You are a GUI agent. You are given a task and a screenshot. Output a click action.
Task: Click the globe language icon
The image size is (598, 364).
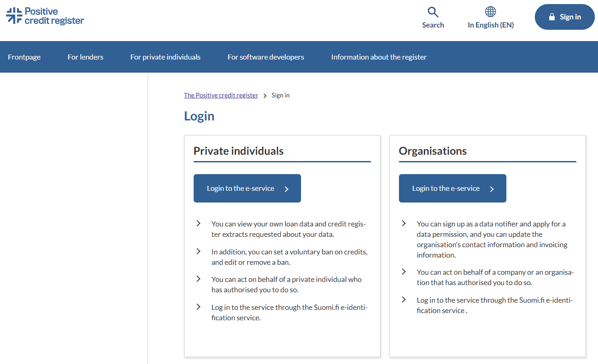click(491, 12)
